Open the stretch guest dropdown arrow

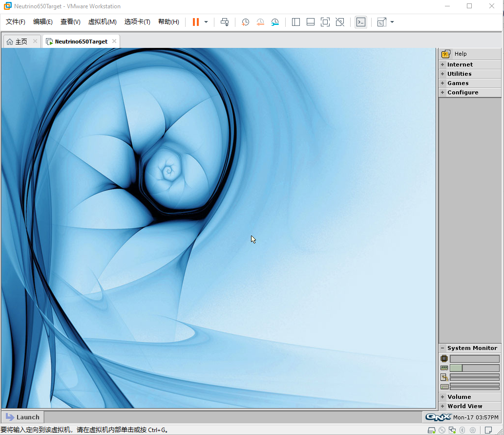click(x=392, y=22)
